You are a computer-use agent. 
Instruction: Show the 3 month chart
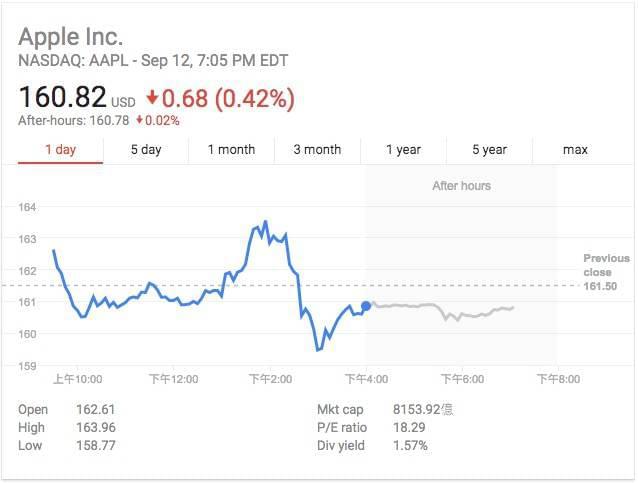click(317, 150)
